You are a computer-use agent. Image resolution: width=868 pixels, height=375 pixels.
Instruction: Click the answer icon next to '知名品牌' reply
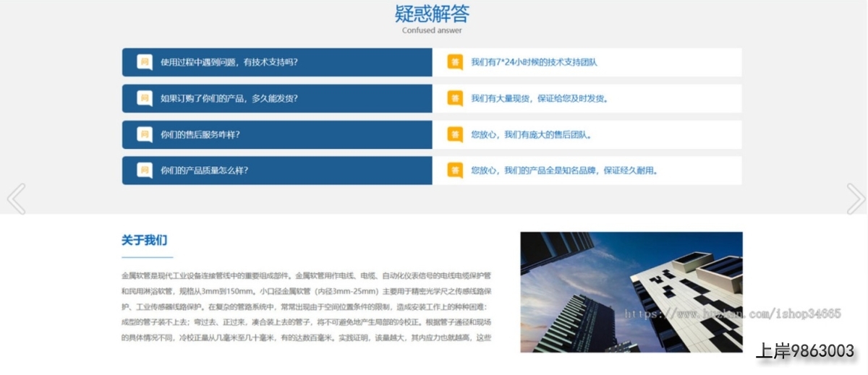click(x=455, y=171)
